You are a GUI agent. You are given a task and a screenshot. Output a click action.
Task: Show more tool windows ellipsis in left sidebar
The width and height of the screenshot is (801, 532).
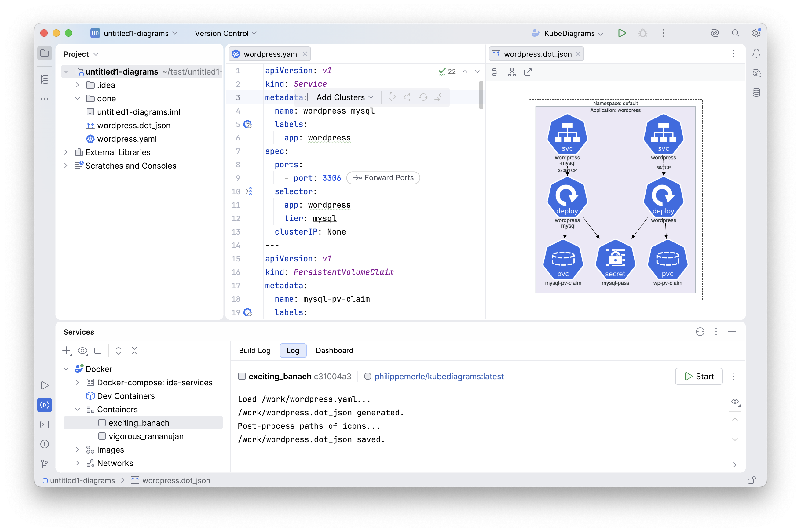[45, 99]
